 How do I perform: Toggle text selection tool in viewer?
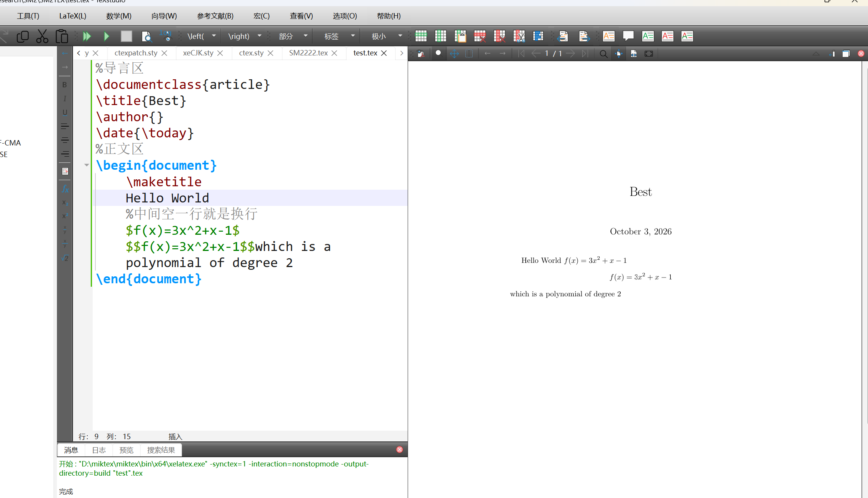[469, 53]
